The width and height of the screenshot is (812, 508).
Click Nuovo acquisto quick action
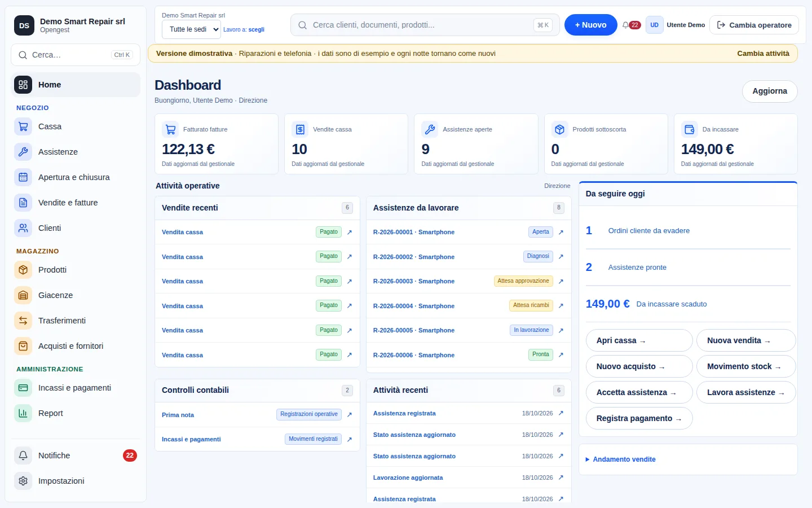[639, 366]
